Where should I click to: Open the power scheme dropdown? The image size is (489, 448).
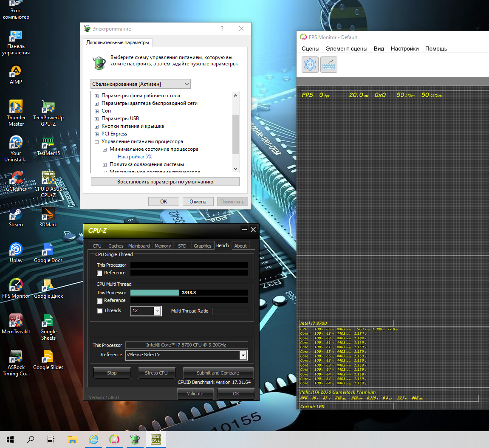coord(140,84)
